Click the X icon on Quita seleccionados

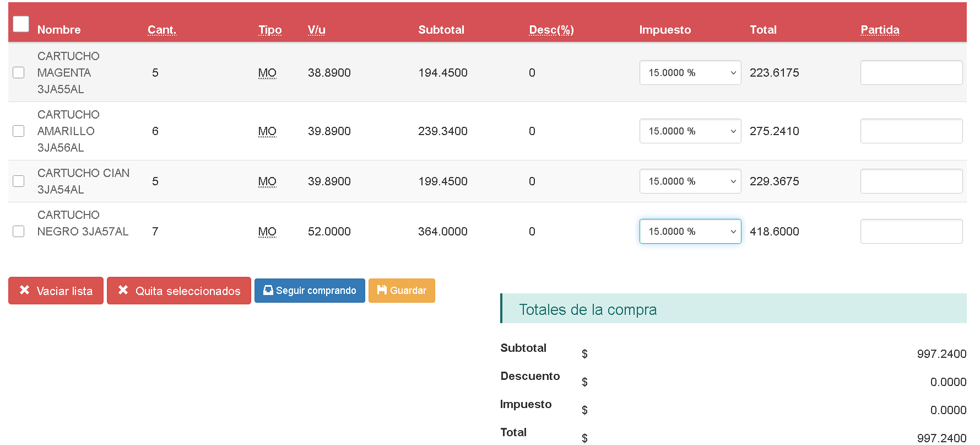click(x=123, y=290)
